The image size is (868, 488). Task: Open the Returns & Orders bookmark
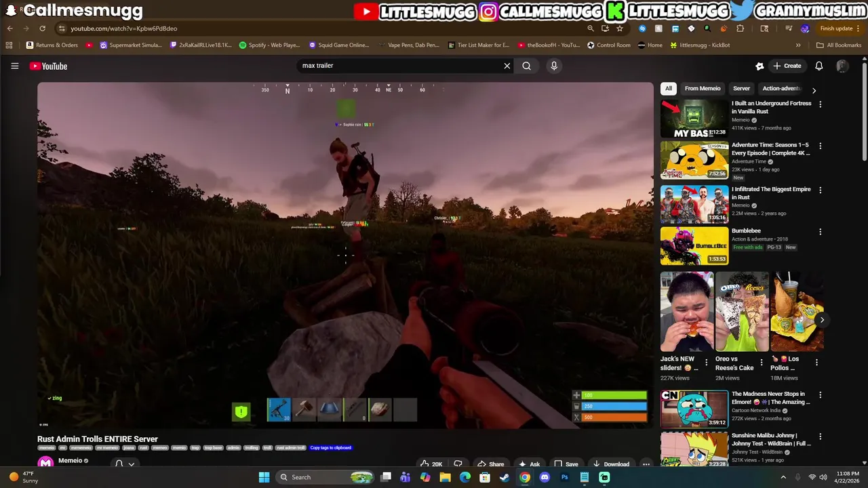(52, 45)
